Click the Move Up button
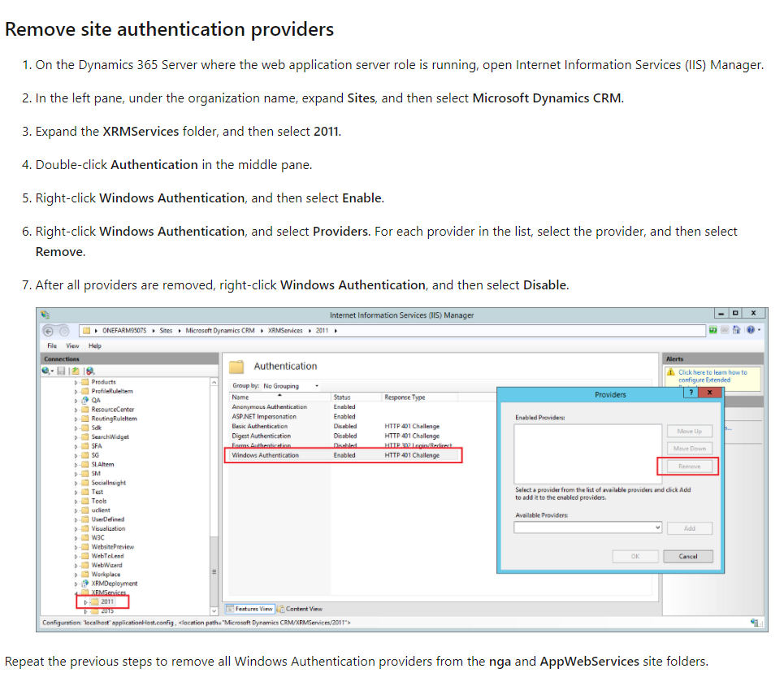Viewport: 784px width, 686px height. pos(689,432)
